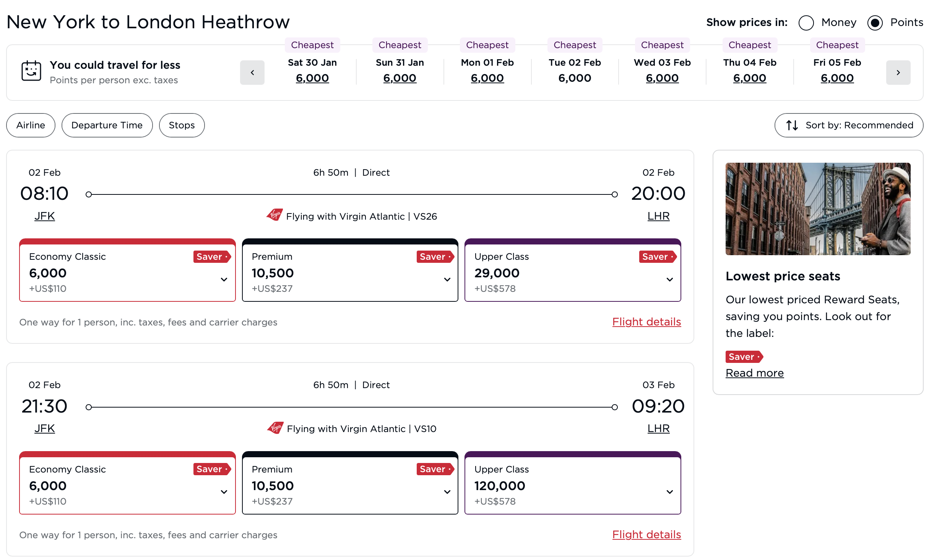Click the JFK airport link on flight VS26

pos(44,215)
